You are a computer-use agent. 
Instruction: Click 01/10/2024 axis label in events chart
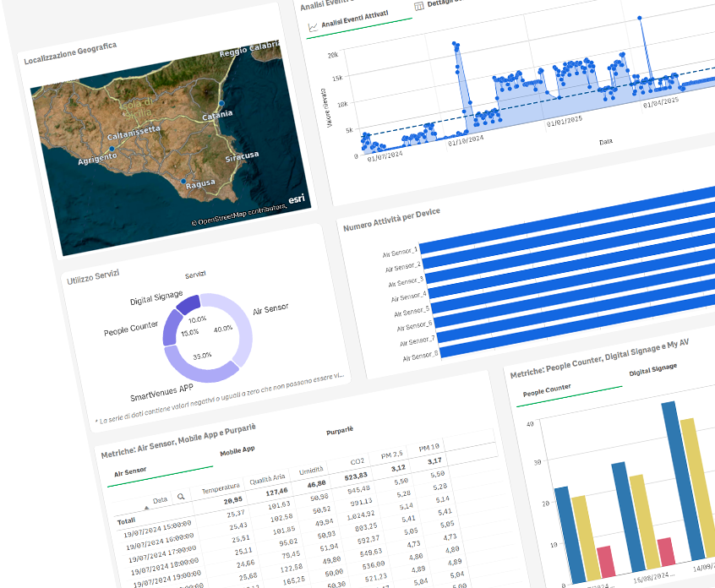tap(466, 141)
